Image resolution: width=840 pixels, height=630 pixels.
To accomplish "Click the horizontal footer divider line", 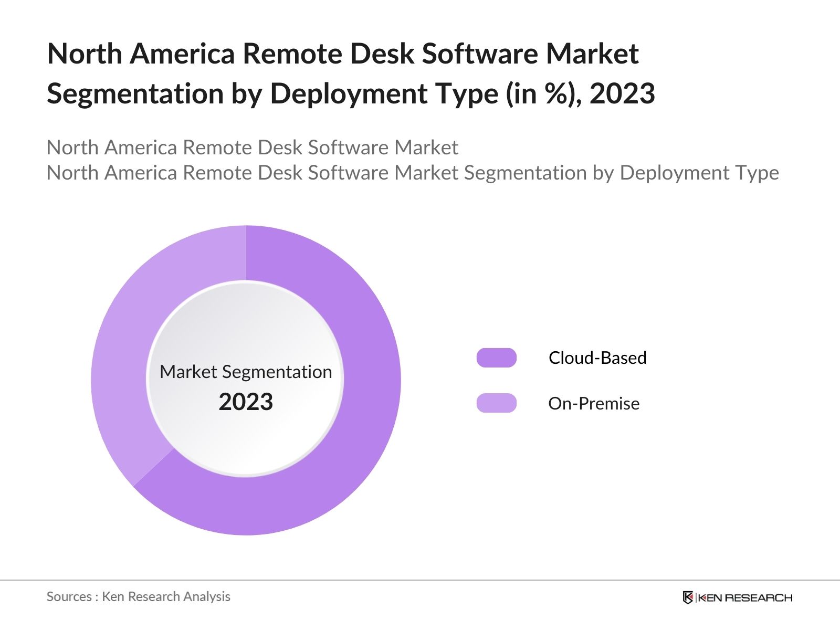I will click(x=420, y=580).
